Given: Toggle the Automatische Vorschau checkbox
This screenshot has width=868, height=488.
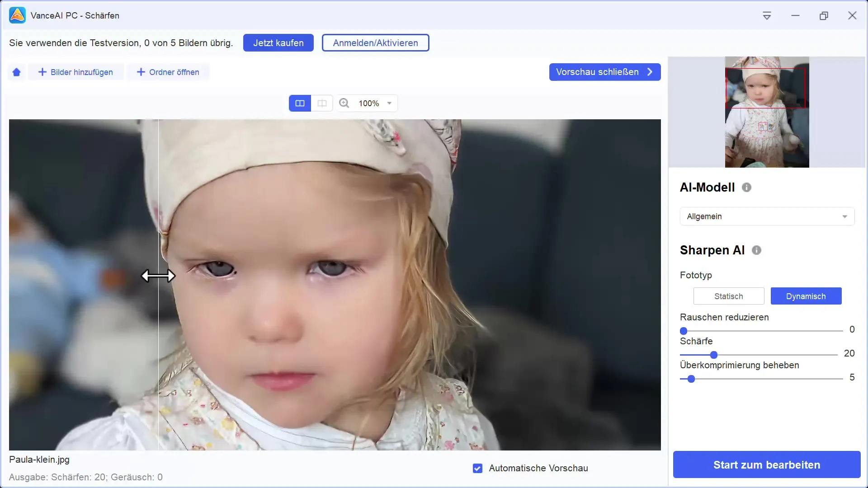Looking at the screenshot, I should (477, 468).
